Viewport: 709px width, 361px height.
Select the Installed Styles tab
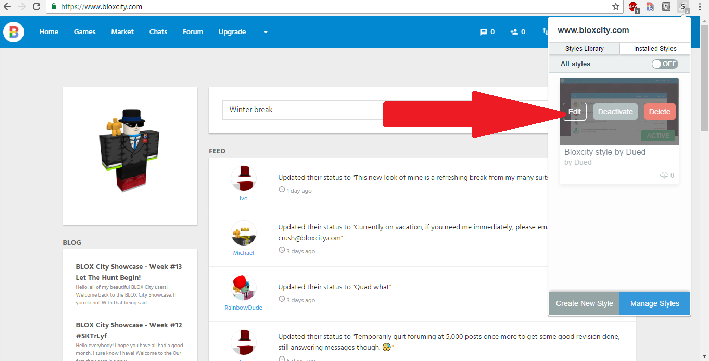click(655, 48)
